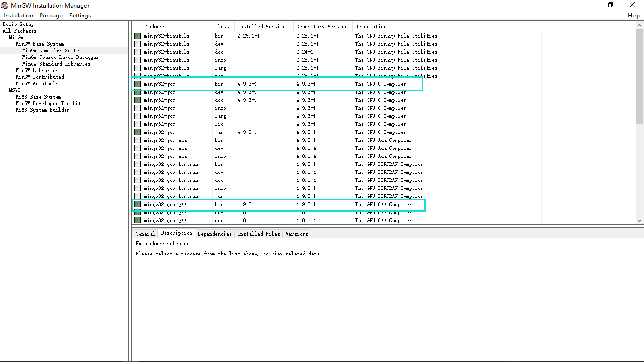Select the MinGW tree node
Viewport: 644px width, 362px height.
[x=16, y=37]
